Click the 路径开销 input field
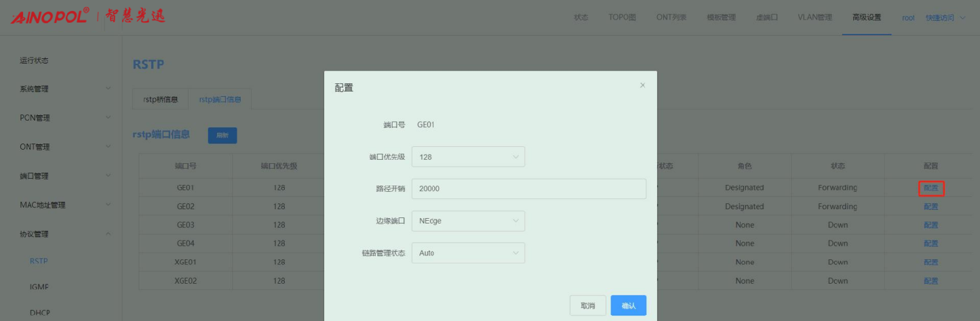Viewport: 980px width, 321px height. point(528,189)
